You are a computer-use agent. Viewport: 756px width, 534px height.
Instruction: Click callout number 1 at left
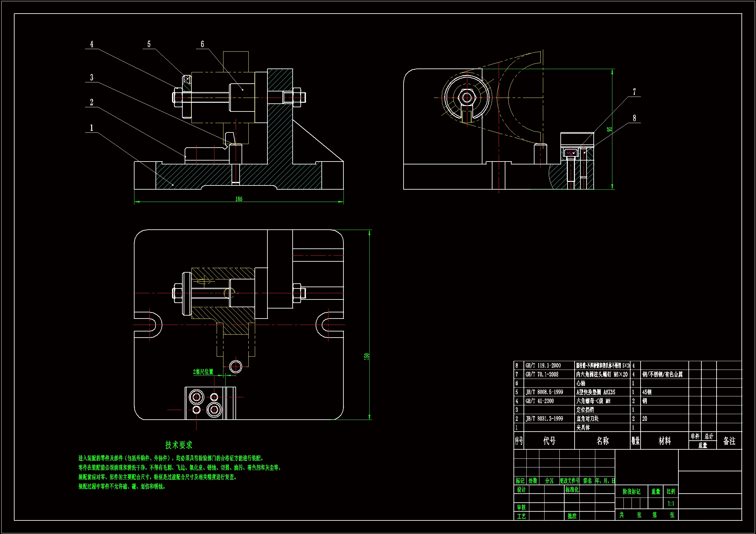pyautogui.click(x=92, y=128)
